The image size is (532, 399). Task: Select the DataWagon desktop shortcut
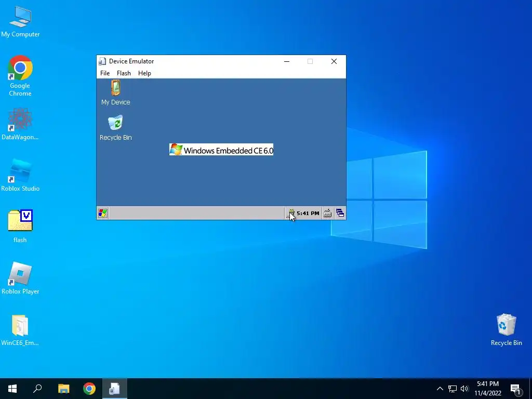pos(20,124)
